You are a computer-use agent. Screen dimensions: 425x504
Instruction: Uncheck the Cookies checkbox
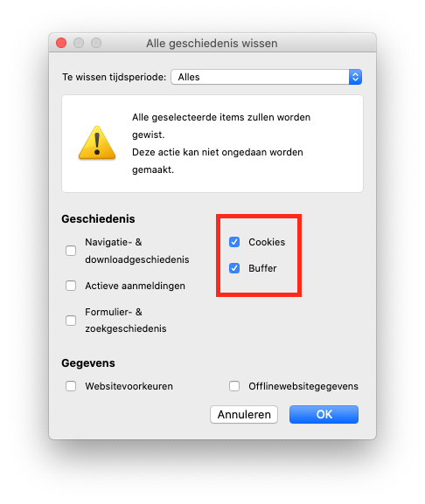(234, 242)
